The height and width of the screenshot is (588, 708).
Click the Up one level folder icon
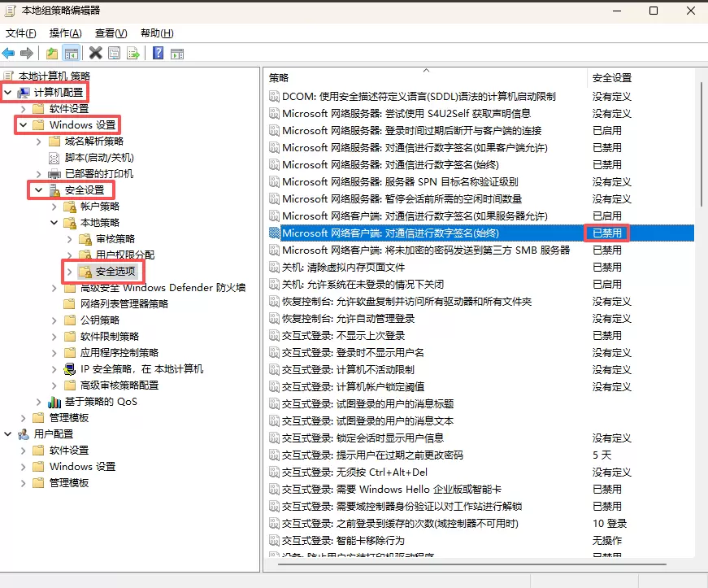click(52, 54)
